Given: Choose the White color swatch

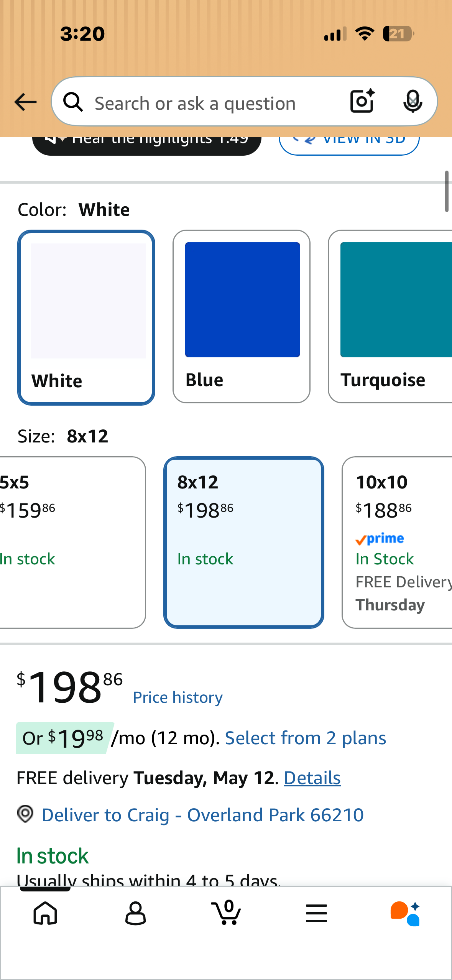Looking at the screenshot, I should pos(86,317).
